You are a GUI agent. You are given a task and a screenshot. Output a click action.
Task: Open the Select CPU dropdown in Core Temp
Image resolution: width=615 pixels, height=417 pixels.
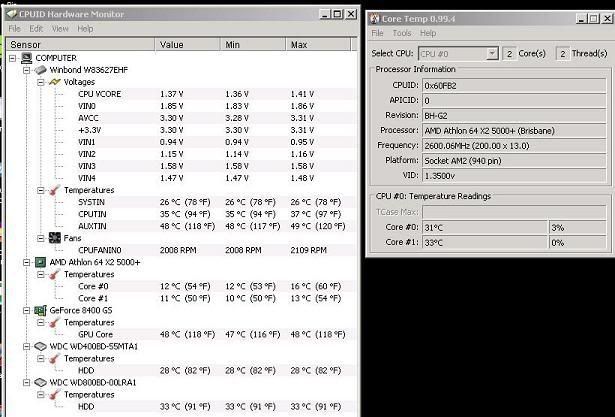(492, 53)
